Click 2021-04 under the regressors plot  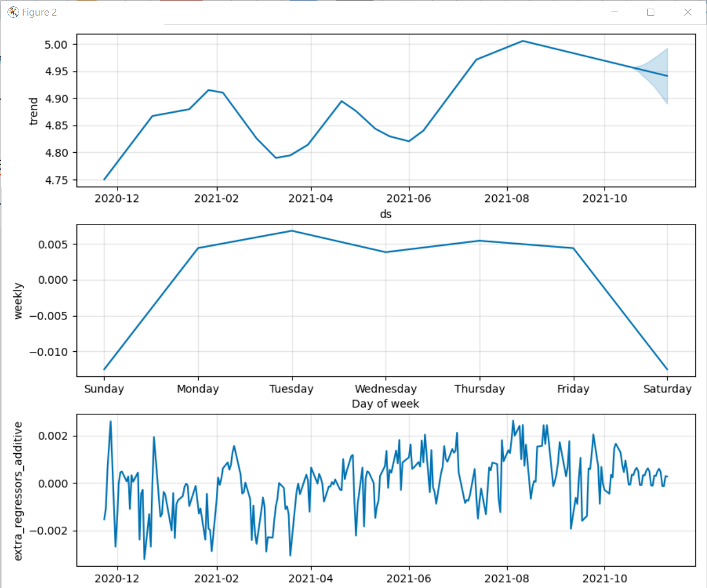pos(311,578)
